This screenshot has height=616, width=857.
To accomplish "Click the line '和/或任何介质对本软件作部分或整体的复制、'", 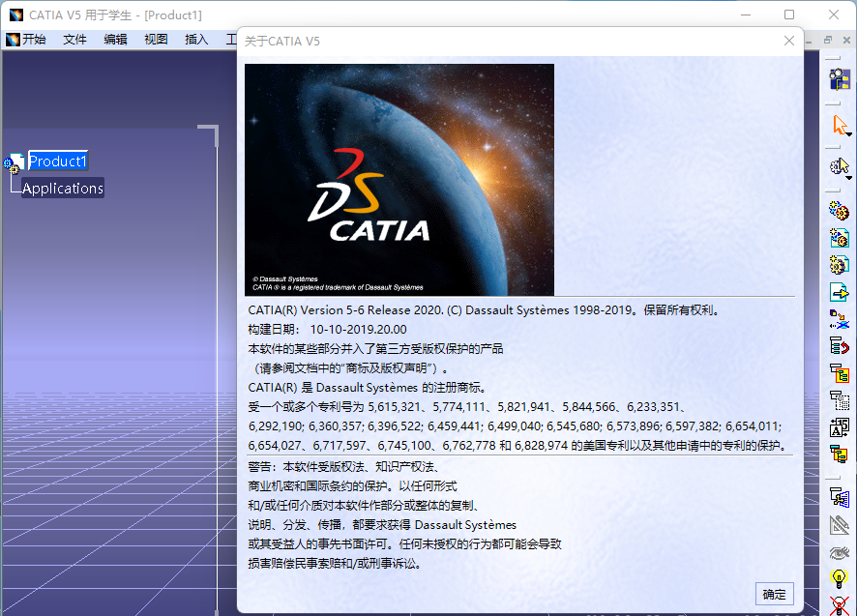I will (x=364, y=506).
